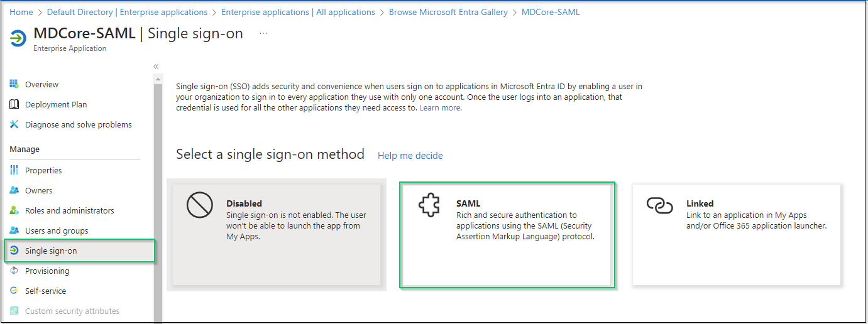
Task: Click the Diagnose and solve problems wrench icon
Action: [x=14, y=124]
